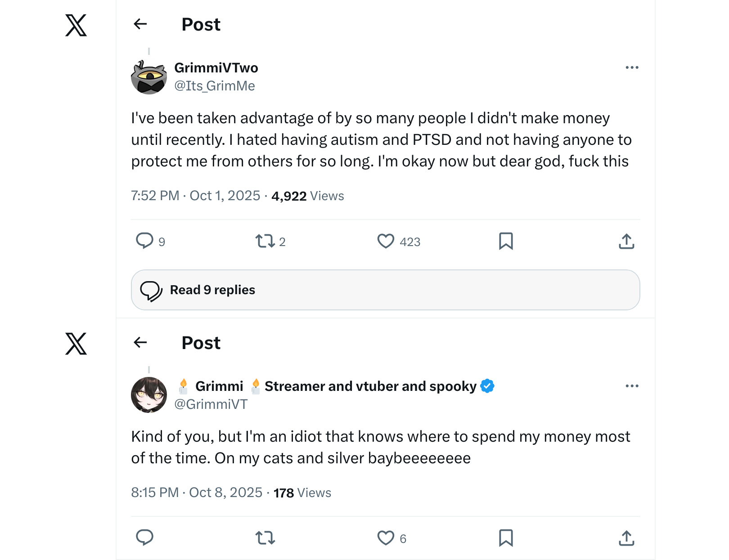729x560 pixels.
Task: Open more options for GrimmiVTwo's post
Action: (x=632, y=67)
